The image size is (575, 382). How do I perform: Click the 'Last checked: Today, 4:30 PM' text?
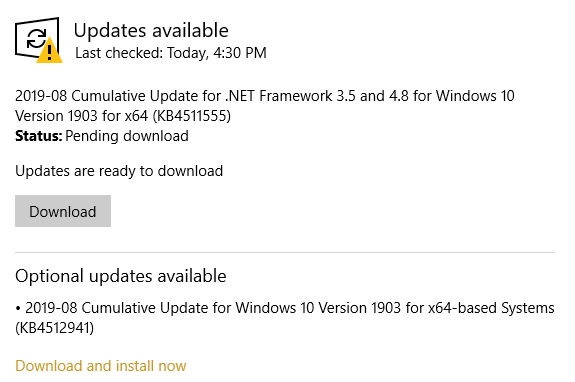(x=171, y=53)
